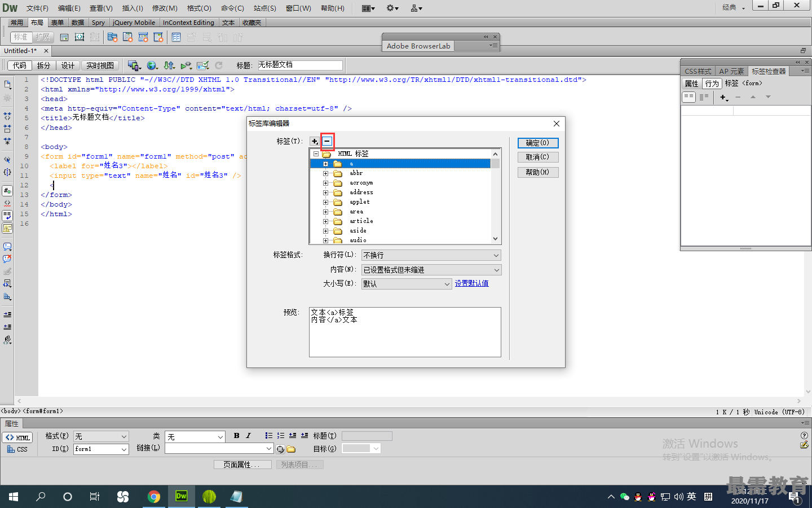Insert Div Tag icon in Layout toolbar
Image resolution: width=812 pixels, height=508 pixels.
[x=64, y=37]
